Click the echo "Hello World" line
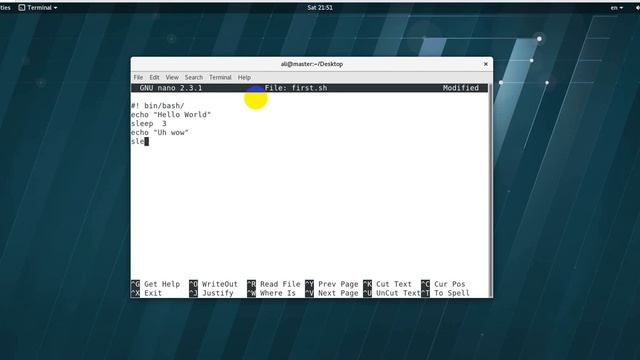 pyautogui.click(x=171, y=115)
